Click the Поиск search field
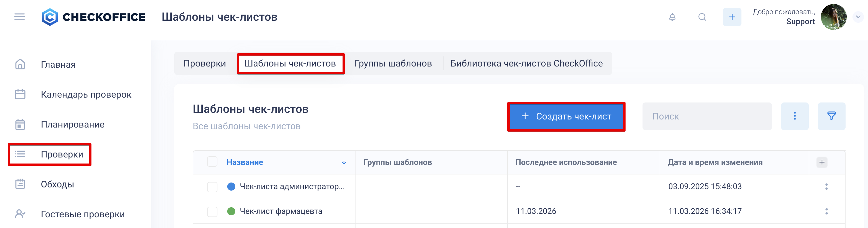The height and width of the screenshot is (228, 868). click(707, 116)
